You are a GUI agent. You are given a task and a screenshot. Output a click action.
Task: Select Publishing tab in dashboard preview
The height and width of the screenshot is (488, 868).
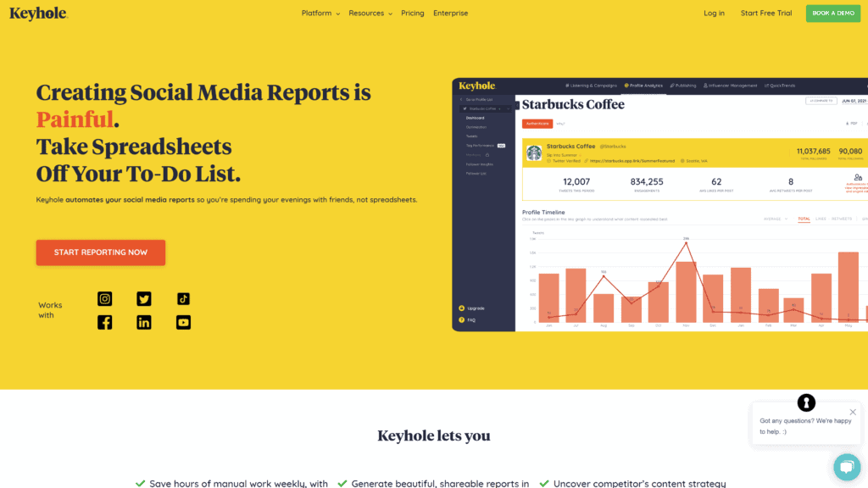(683, 86)
